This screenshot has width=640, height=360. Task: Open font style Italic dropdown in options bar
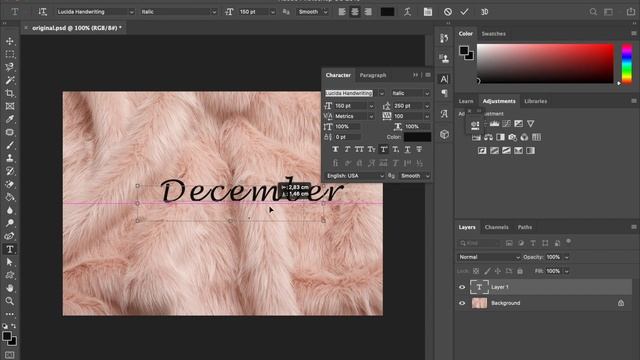click(x=214, y=12)
